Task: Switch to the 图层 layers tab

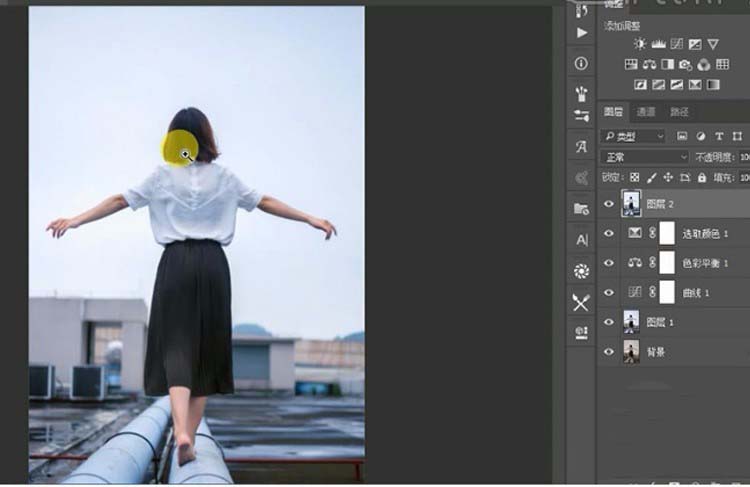Action: [613, 112]
